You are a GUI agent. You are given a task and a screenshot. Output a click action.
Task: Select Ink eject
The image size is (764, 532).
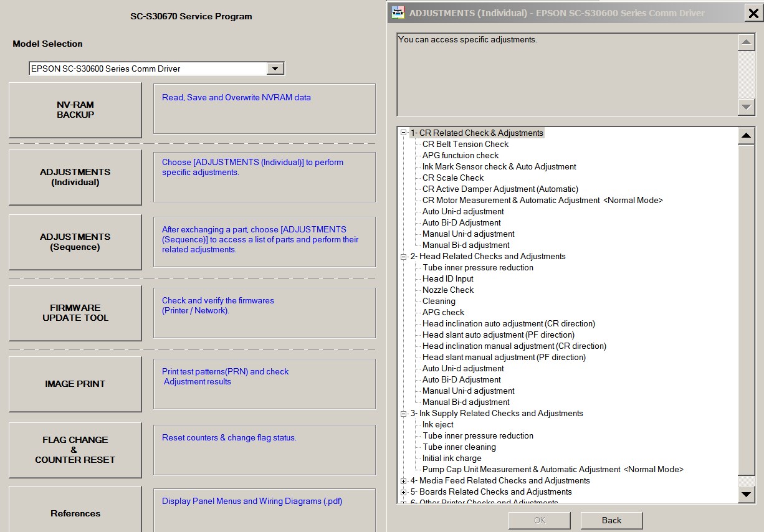pyautogui.click(x=438, y=424)
